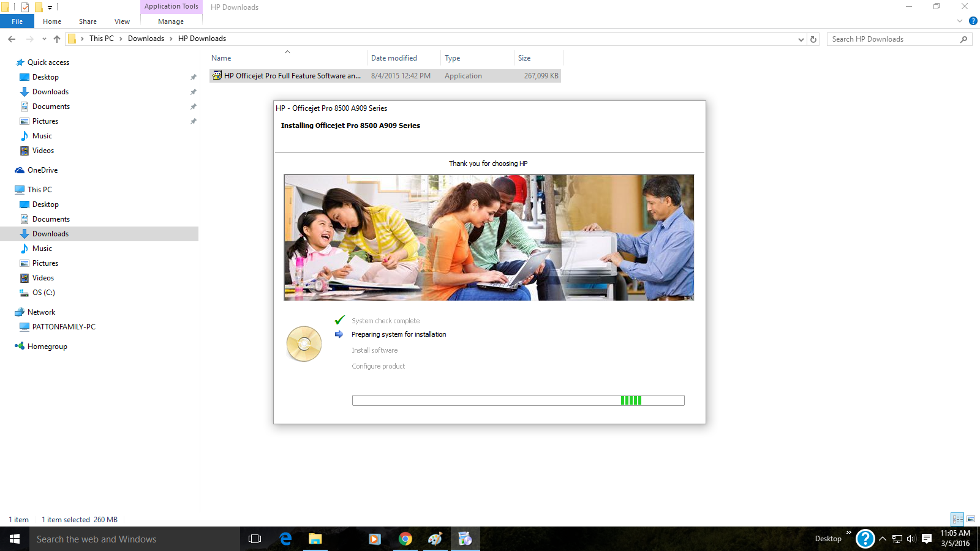Viewport: 980px width, 551px height.
Task: Refresh the HP Downloads folder view
Action: 813,39
